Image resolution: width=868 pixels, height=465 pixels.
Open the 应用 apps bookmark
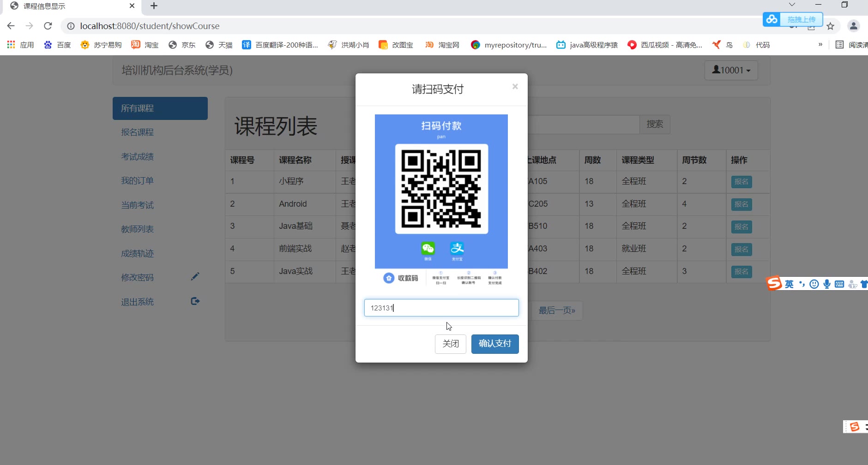click(x=21, y=45)
